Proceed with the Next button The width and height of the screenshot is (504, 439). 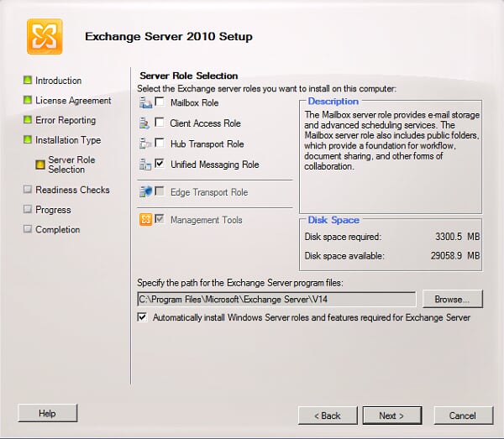[x=392, y=415]
